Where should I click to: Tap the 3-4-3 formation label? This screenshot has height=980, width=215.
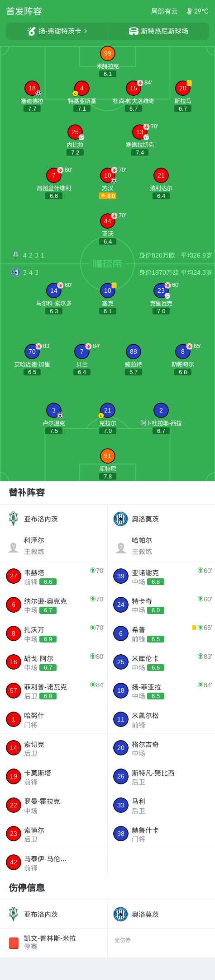click(31, 272)
